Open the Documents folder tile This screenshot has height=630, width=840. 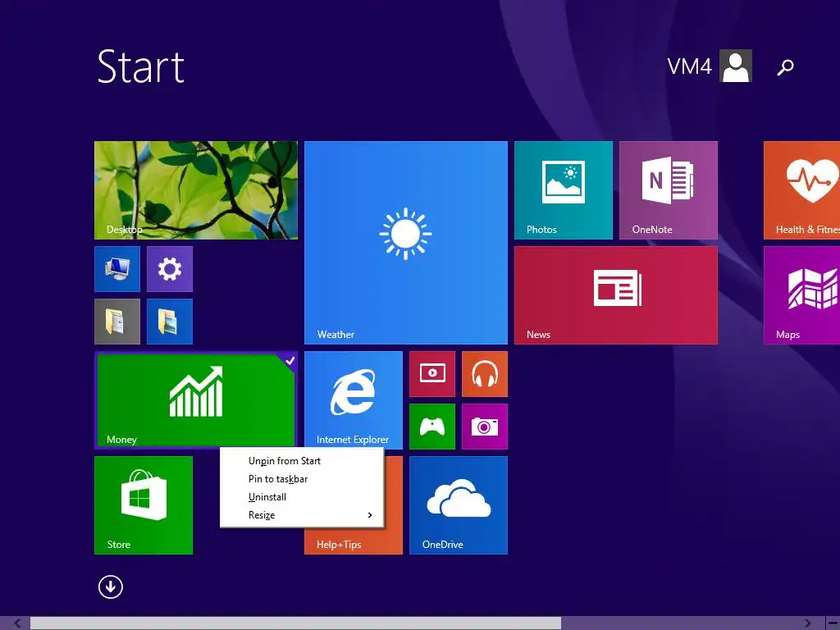click(x=117, y=322)
